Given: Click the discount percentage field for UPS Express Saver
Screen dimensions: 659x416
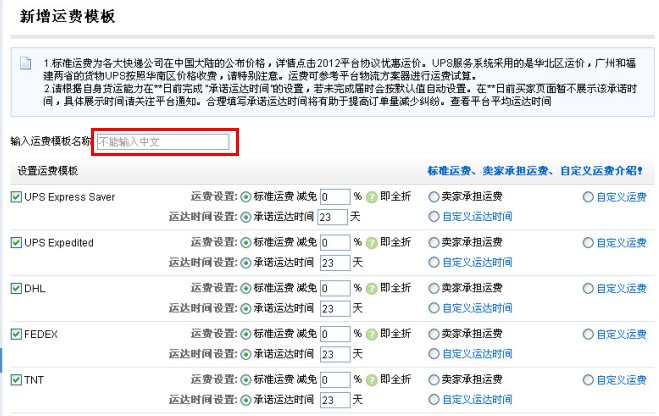Looking at the screenshot, I should tap(335, 197).
